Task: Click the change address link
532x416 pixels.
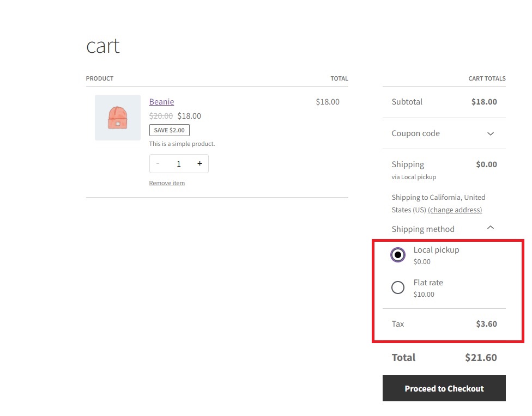Action: 455,210
